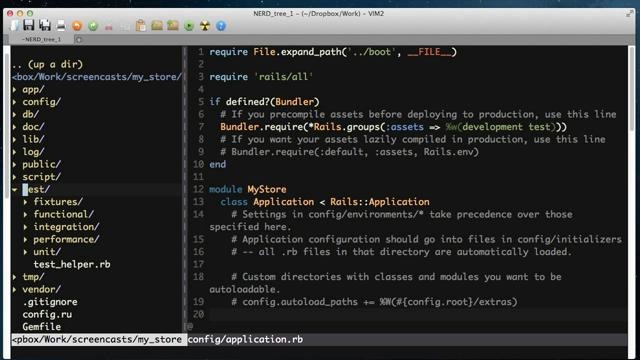Expand the vendor/ folder arrow
The image size is (640, 360).
15,289
